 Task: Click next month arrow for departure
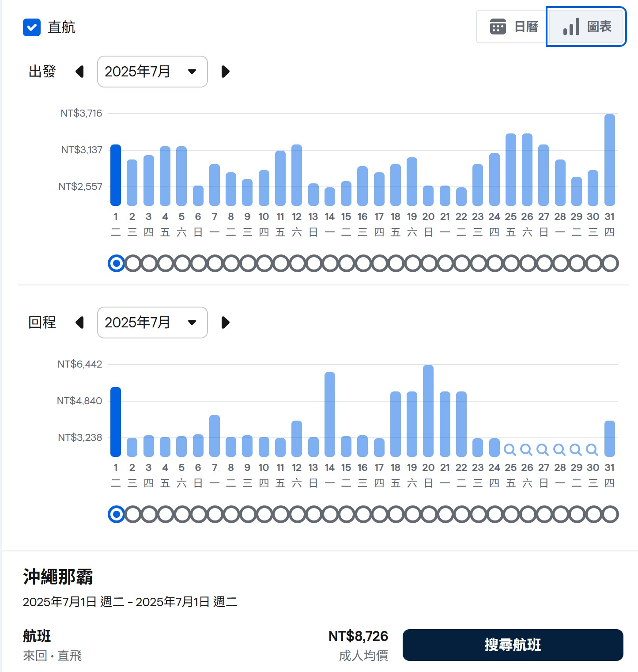pos(225,72)
